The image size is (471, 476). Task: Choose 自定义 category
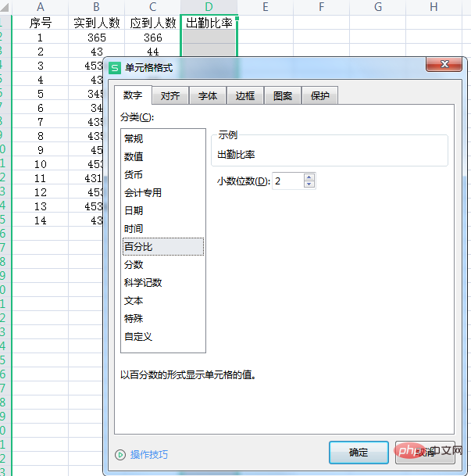pyautogui.click(x=163, y=336)
